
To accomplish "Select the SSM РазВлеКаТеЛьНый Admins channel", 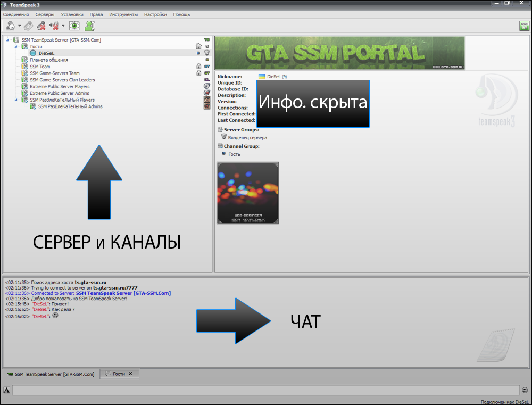I will click(x=70, y=106).
